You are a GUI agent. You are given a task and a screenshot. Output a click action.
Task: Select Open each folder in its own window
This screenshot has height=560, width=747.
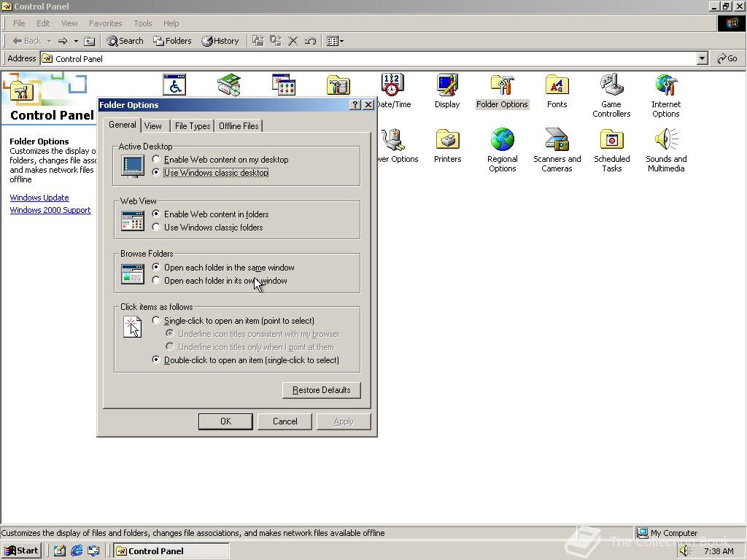click(x=220, y=281)
